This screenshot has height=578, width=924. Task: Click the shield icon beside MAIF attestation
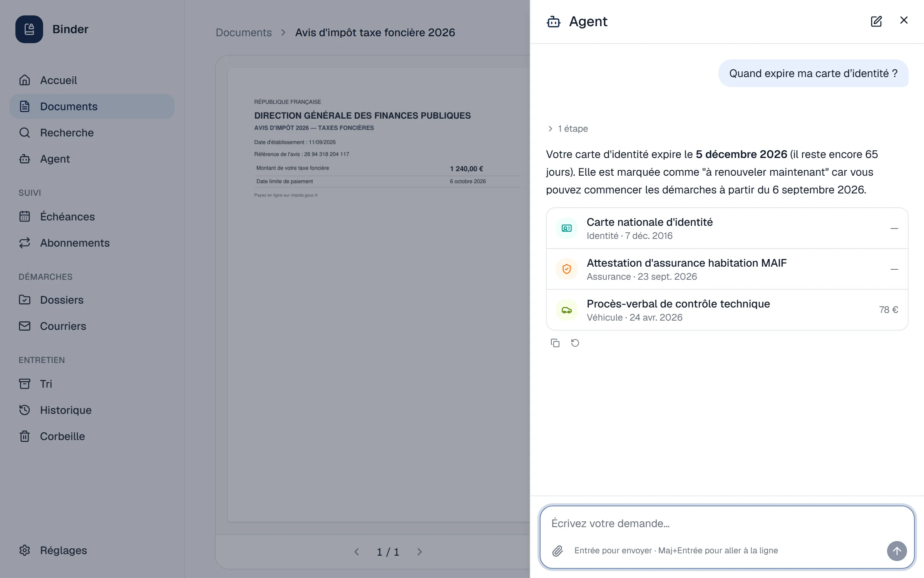tap(567, 269)
